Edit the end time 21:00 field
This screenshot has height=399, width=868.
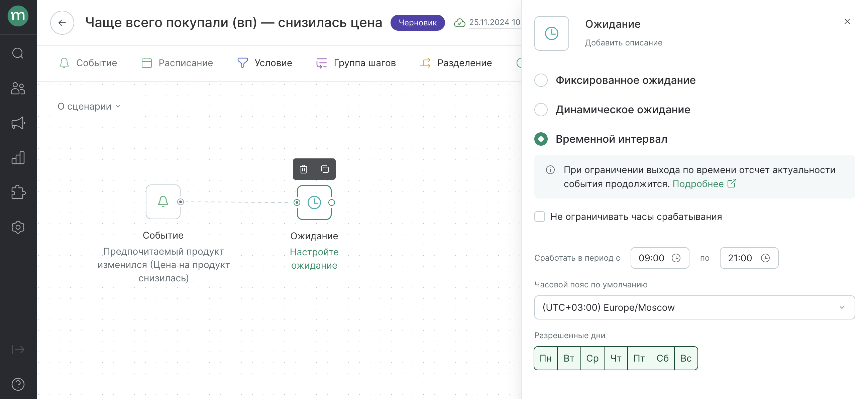point(749,258)
